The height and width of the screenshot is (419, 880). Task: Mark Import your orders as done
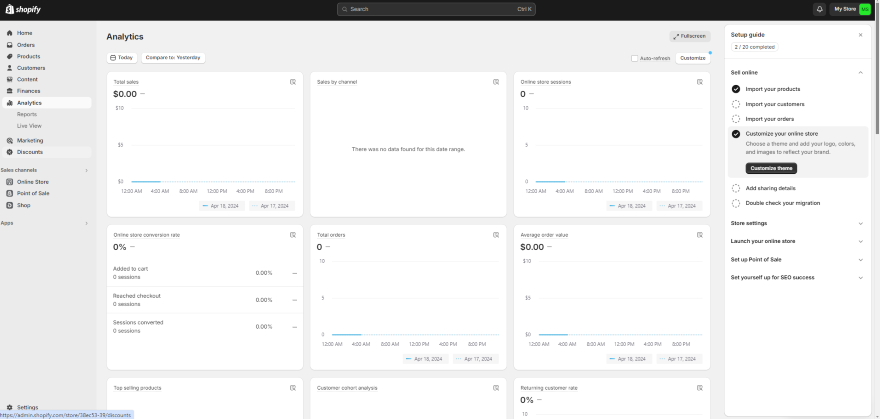(x=736, y=119)
